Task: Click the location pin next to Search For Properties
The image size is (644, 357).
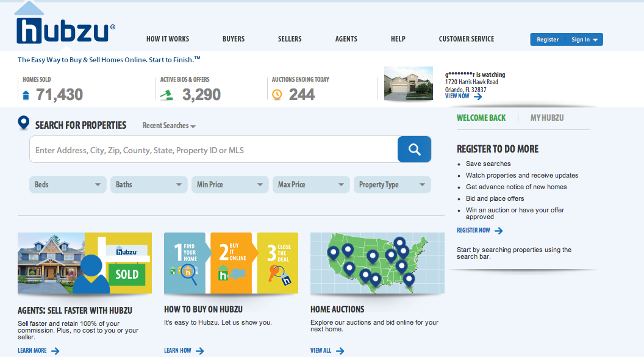Action: [x=23, y=122]
